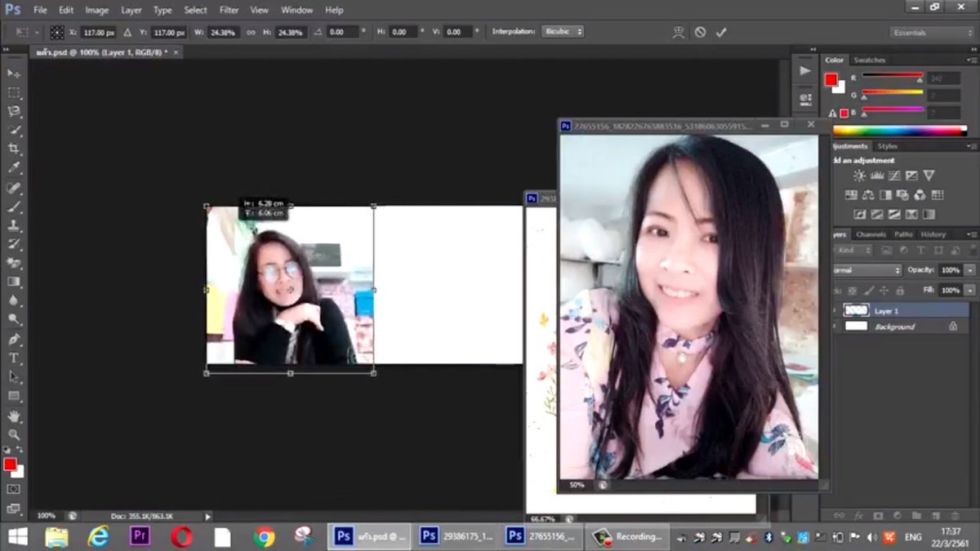Select the Gradient tool
This screenshot has width=980, height=551.
(x=14, y=281)
